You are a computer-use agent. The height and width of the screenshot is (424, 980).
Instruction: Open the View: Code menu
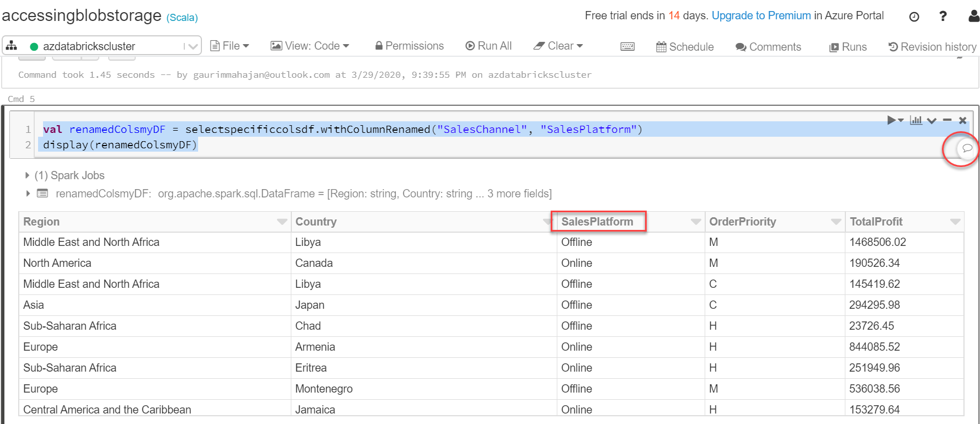(x=310, y=46)
